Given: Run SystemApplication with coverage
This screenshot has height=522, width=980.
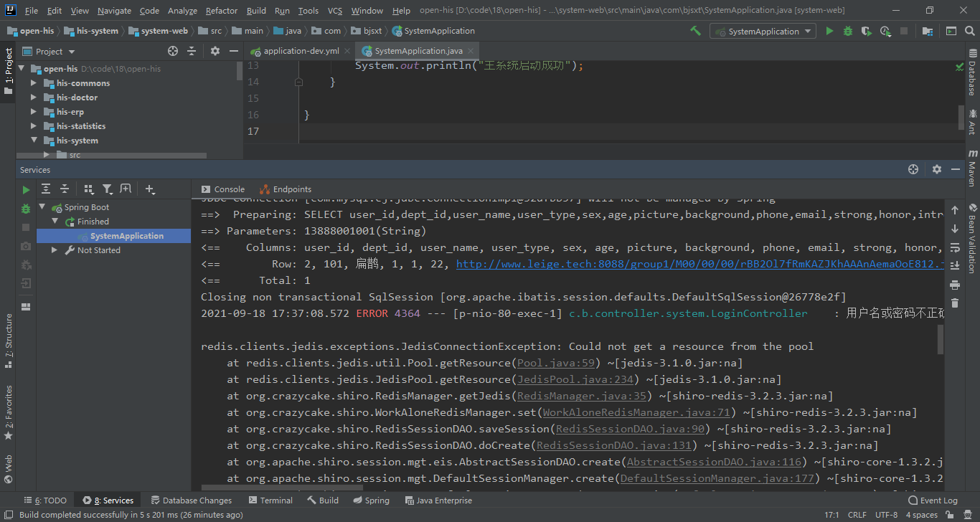Looking at the screenshot, I should point(867,31).
